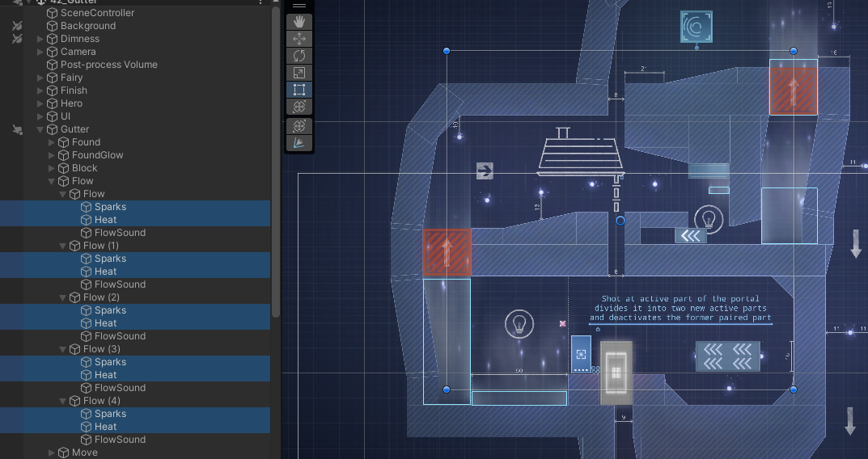
Task: Select the Rect tool
Action: point(299,91)
